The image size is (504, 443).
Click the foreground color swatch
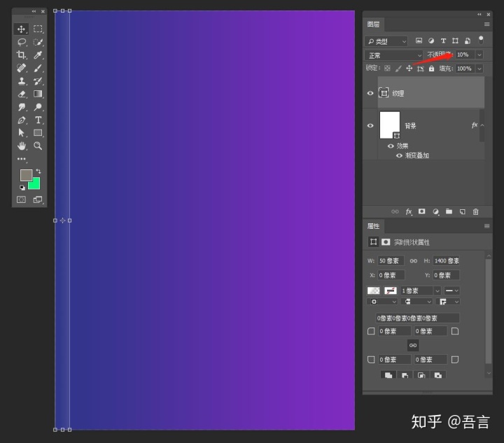tap(25, 175)
